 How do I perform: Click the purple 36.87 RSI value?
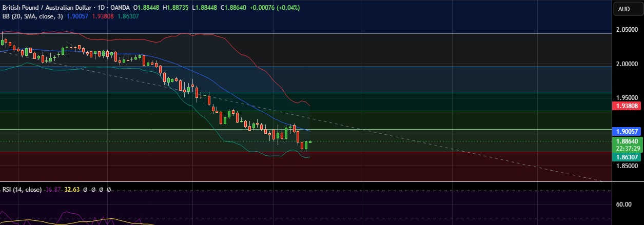click(53, 189)
